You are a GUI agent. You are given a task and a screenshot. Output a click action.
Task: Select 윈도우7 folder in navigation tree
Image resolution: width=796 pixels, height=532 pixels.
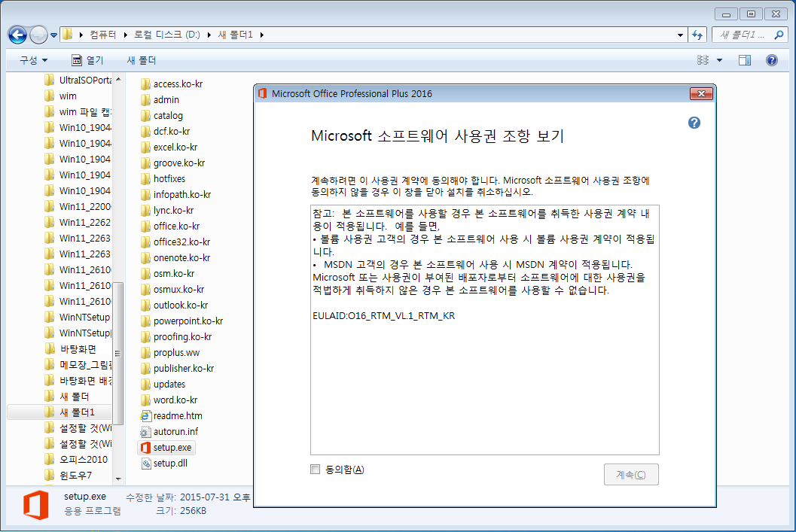[x=69, y=476]
